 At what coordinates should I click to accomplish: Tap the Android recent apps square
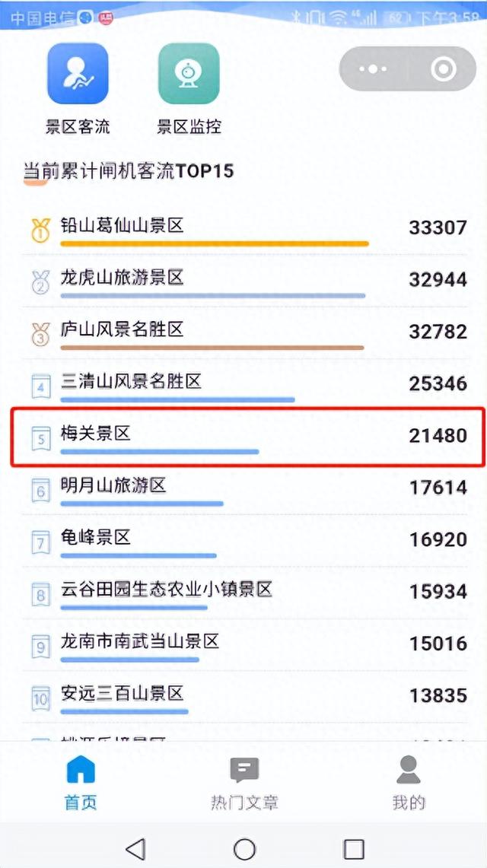[354, 849]
